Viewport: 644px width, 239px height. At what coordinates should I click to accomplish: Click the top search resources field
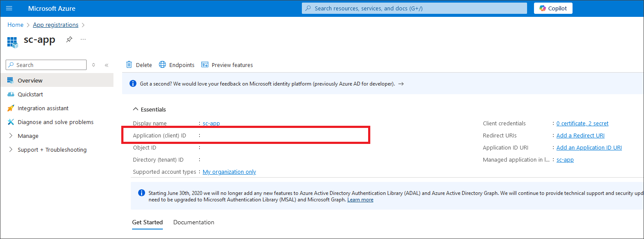[414, 8]
